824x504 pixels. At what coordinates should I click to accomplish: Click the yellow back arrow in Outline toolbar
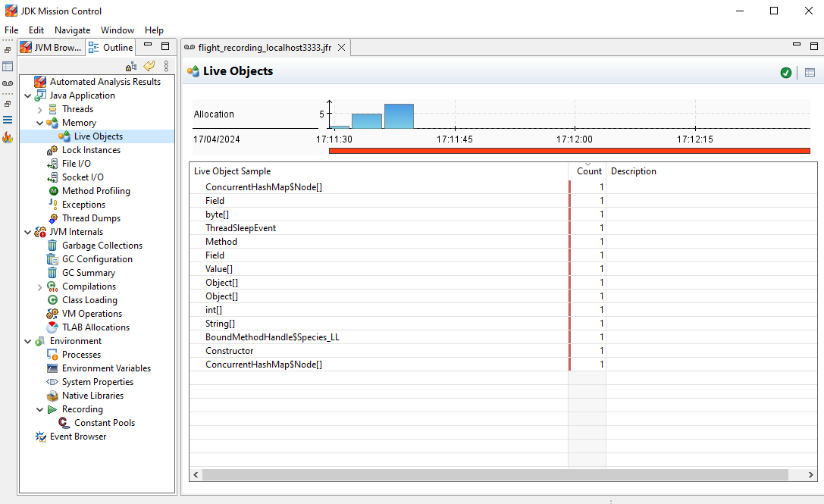[x=149, y=66]
